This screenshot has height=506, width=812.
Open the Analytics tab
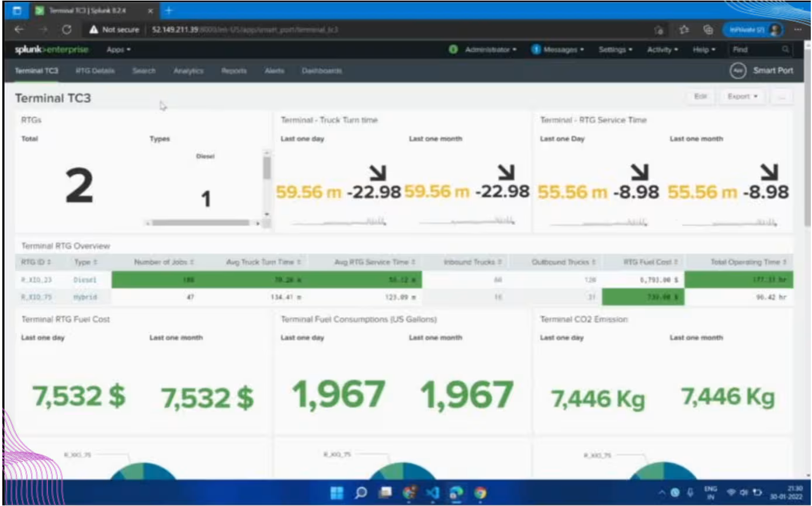tap(188, 71)
